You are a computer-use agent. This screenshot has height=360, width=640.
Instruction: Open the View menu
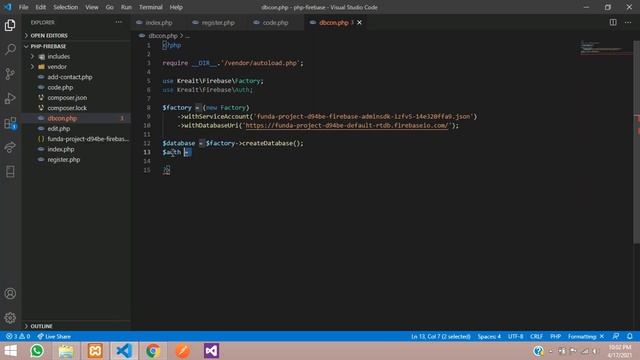tap(91, 7)
